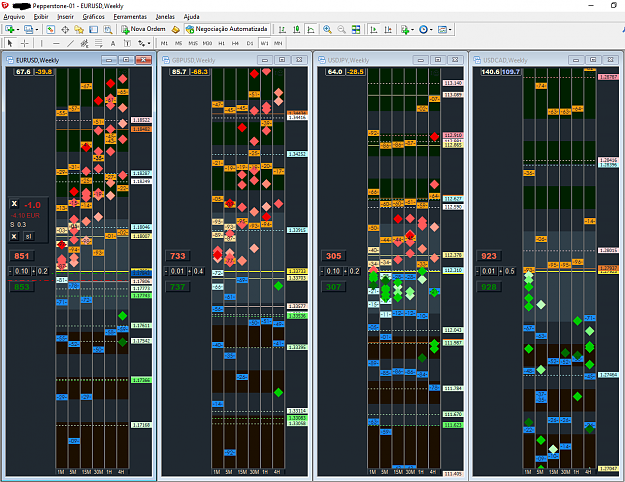
Task: Sell EURUSD with the 851 button
Action: click(x=22, y=256)
